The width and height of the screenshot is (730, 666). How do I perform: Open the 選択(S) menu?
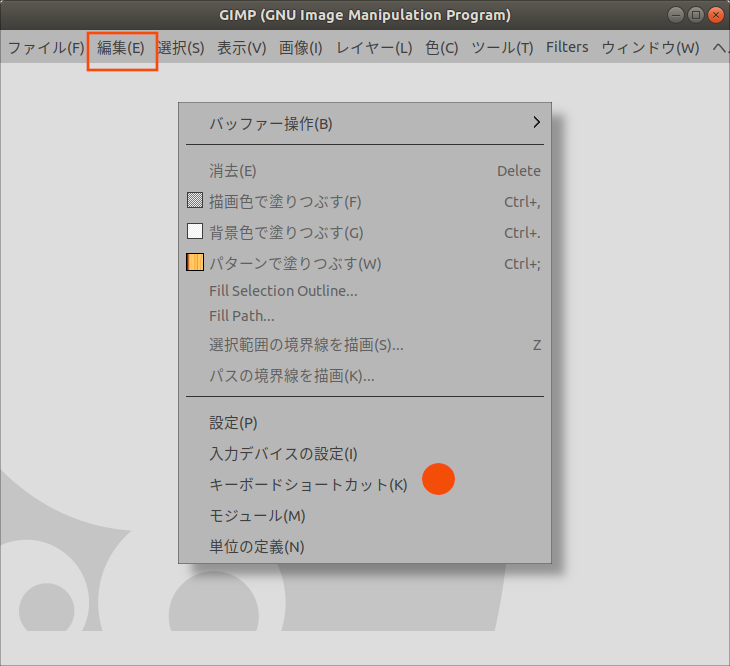(x=181, y=47)
